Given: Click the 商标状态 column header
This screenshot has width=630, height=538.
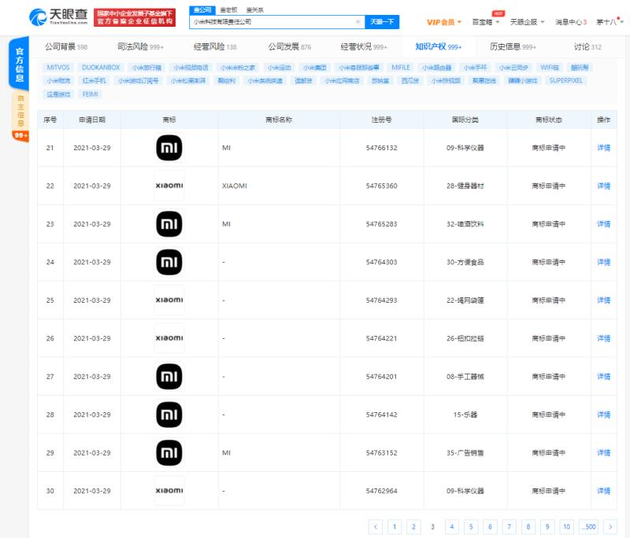Looking at the screenshot, I should 548,120.
